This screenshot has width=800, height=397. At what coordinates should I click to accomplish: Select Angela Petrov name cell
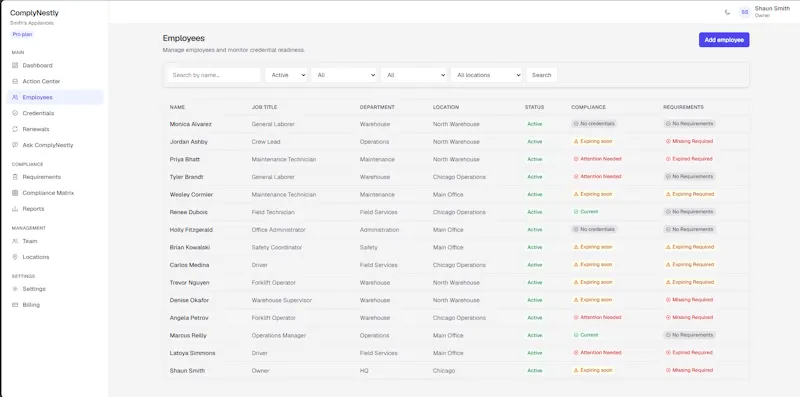(x=189, y=318)
